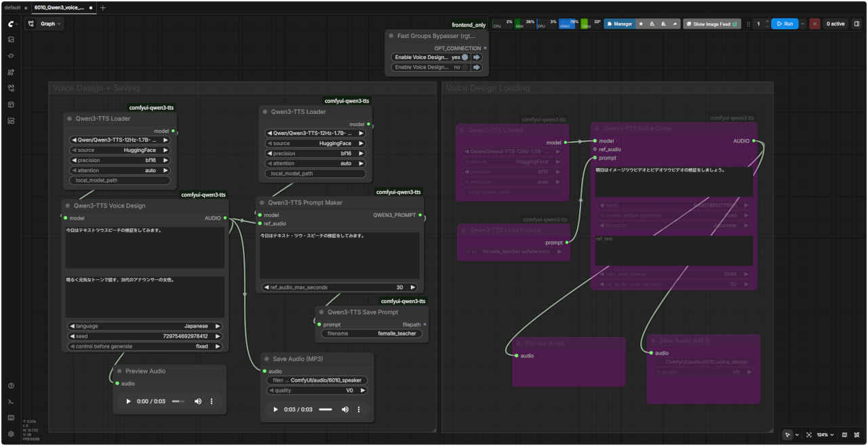The image size is (868, 446).
Task: Collapse the Preview Audio node dot
Action: tap(120, 371)
